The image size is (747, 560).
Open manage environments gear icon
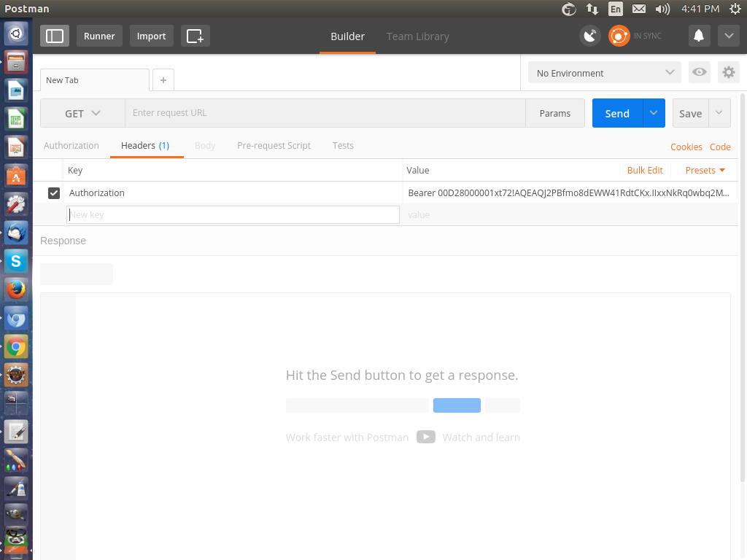point(729,72)
